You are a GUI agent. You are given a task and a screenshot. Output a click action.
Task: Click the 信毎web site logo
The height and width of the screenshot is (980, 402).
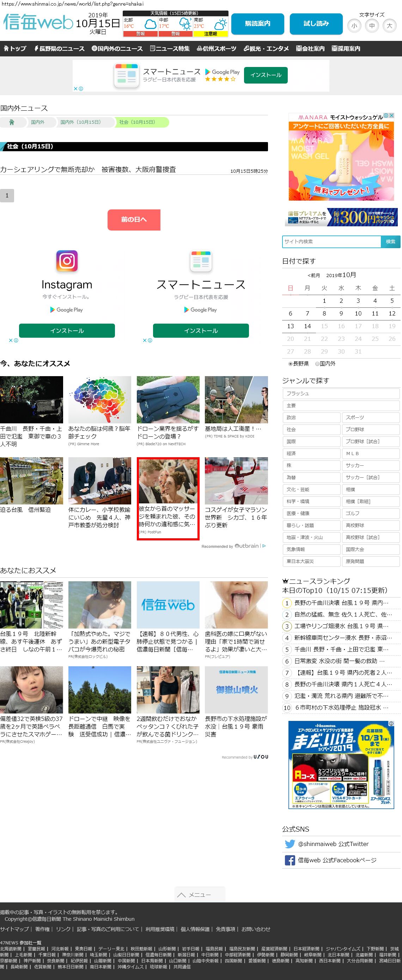(x=38, y=22)
